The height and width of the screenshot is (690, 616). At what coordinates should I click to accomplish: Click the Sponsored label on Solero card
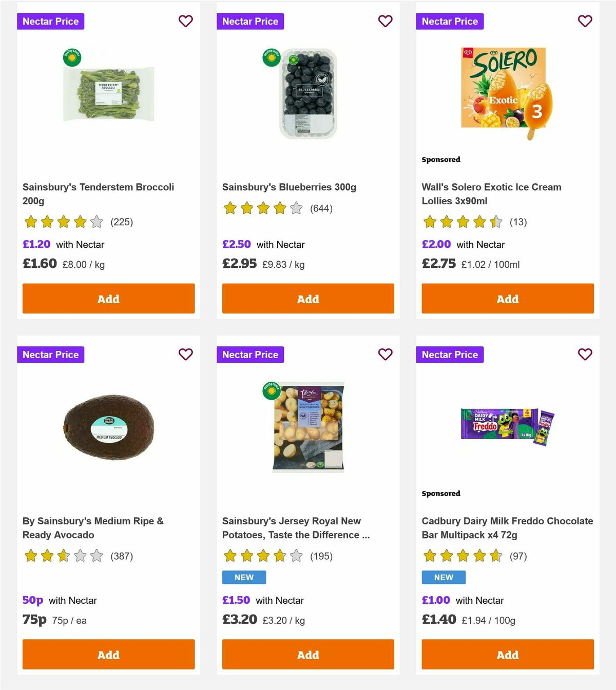(440, 160)
